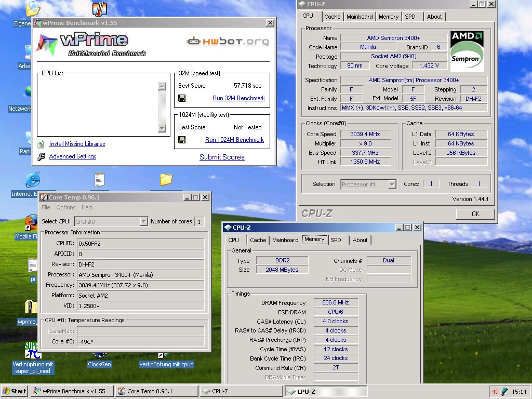Expand the Select CPU dropdown in Core Temp
The width and height of the screenshot is (532, 399).
point(144,221)
